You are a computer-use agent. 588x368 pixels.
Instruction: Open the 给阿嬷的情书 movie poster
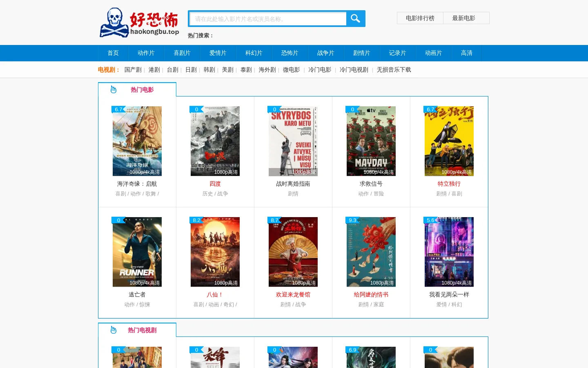(x=371, y=252)
